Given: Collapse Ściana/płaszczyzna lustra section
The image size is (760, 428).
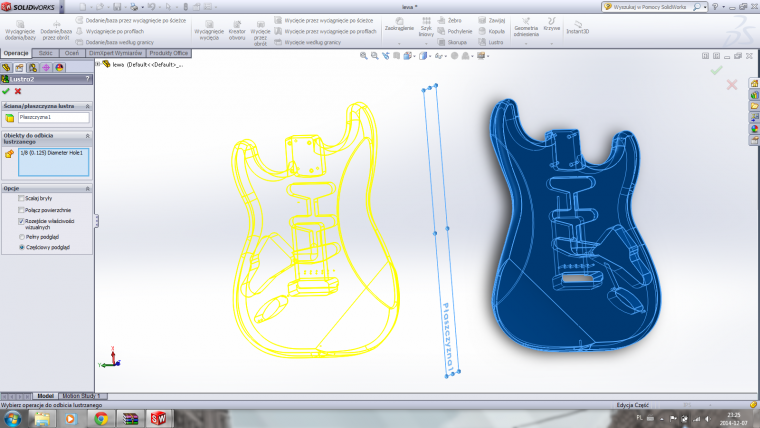Looking at the screenshot, I should pyautogui.click(x=88, y=106).
